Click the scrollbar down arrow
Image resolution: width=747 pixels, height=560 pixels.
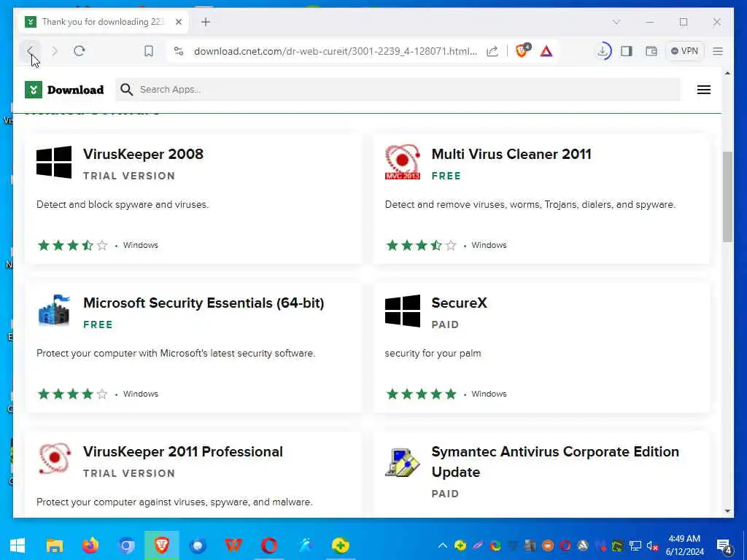pyautogui.click(x=727, y=511)
